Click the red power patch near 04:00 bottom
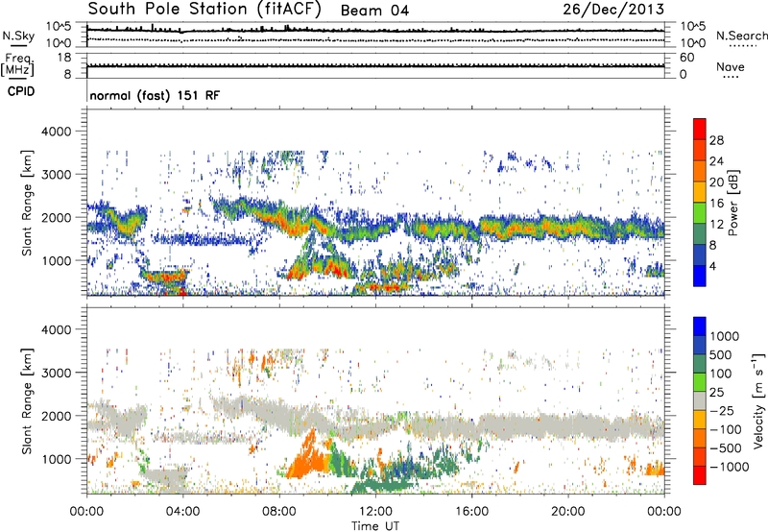This screenshot has width=768, height=532. click(181, 292)
